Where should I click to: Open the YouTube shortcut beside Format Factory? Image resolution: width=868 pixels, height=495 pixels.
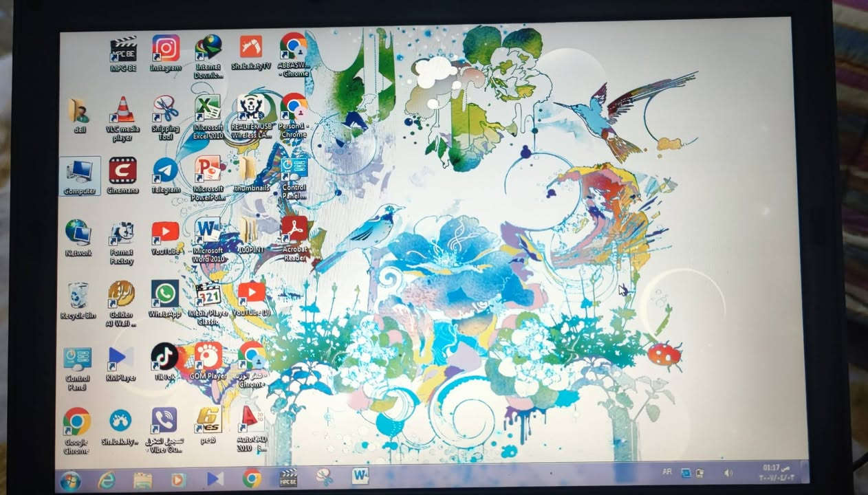click(x=165, y=238)
